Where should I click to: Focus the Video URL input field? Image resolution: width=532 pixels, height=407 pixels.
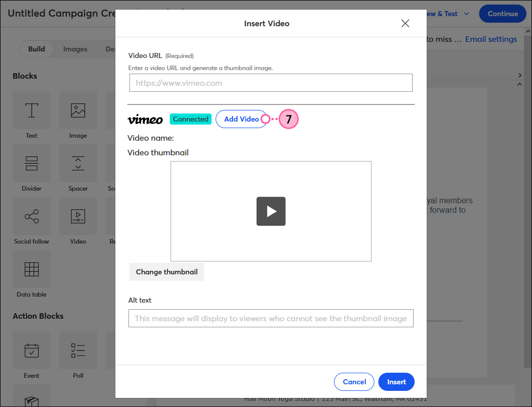point(271,83)
